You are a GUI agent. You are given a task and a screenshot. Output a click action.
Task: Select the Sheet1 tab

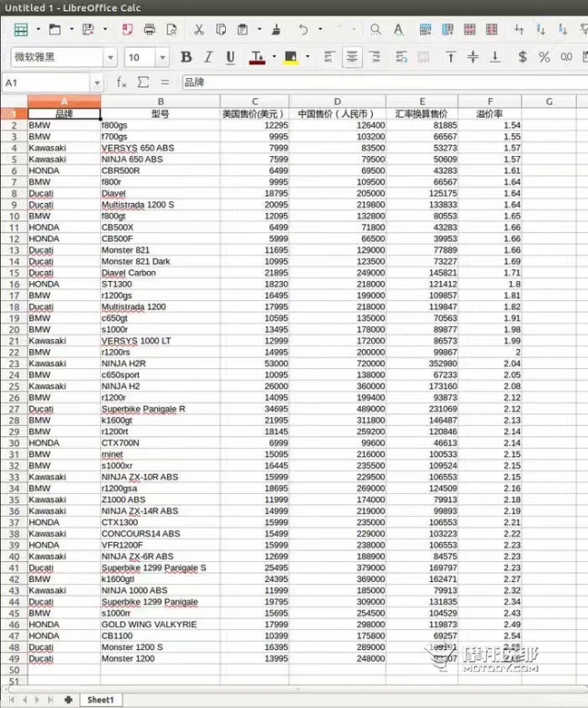pos(100,700)
